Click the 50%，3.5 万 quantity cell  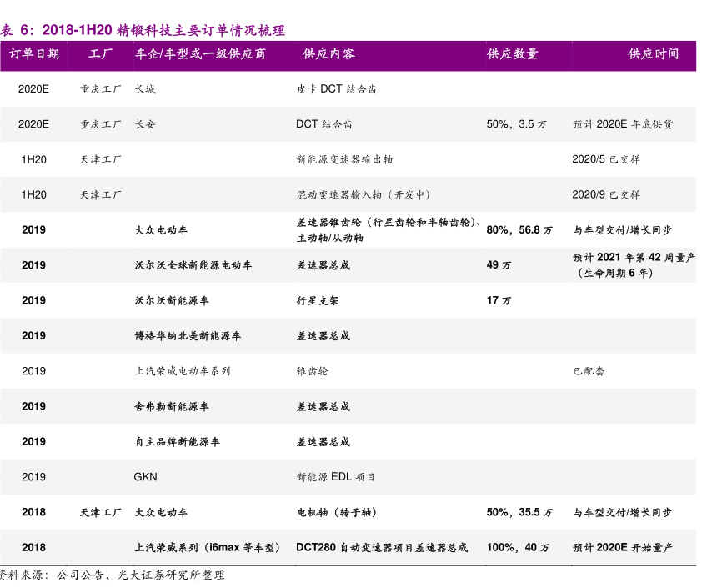(516, 124)
